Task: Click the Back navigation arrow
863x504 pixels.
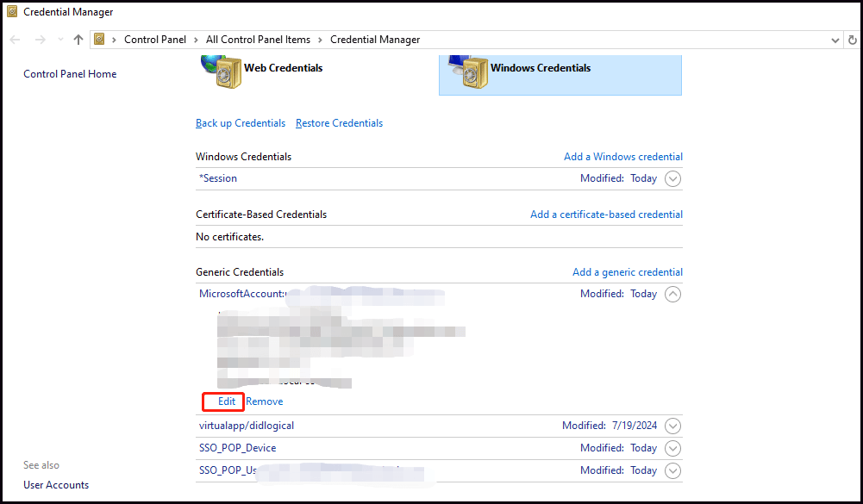Action: click(x=16, y=40)
